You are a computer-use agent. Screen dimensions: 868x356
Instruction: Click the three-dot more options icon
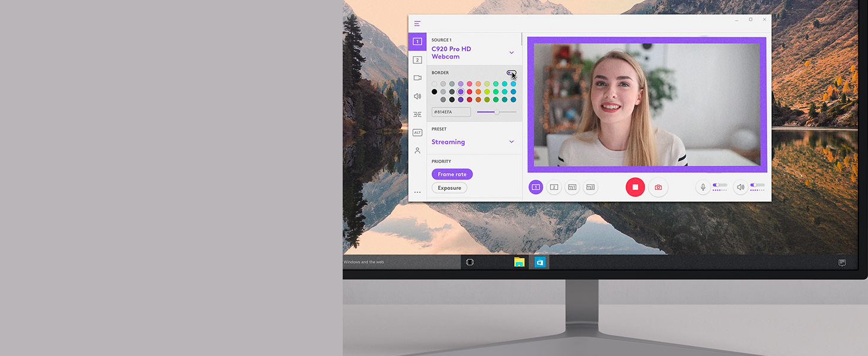click(x=417, y=192)
